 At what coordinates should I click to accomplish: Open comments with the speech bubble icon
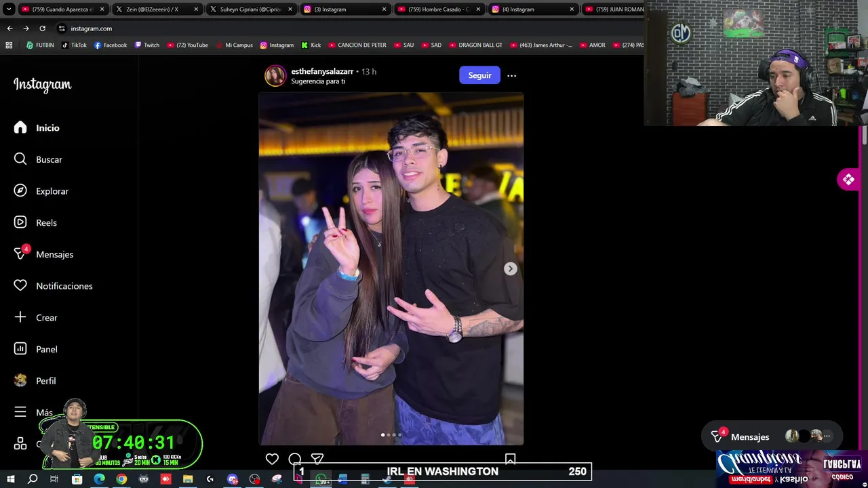294,459
